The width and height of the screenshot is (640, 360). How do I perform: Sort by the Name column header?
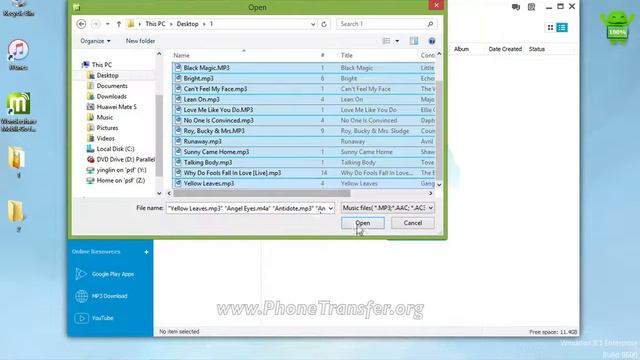click(x=181, y=55)
